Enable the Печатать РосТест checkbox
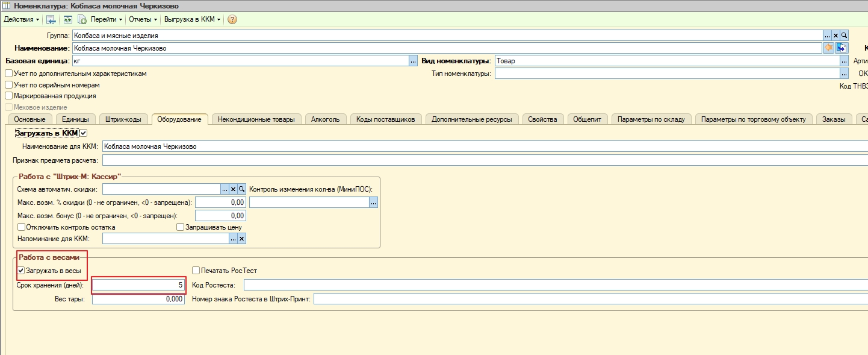Screen dimensions: 868x355 (x=196, y=271)
